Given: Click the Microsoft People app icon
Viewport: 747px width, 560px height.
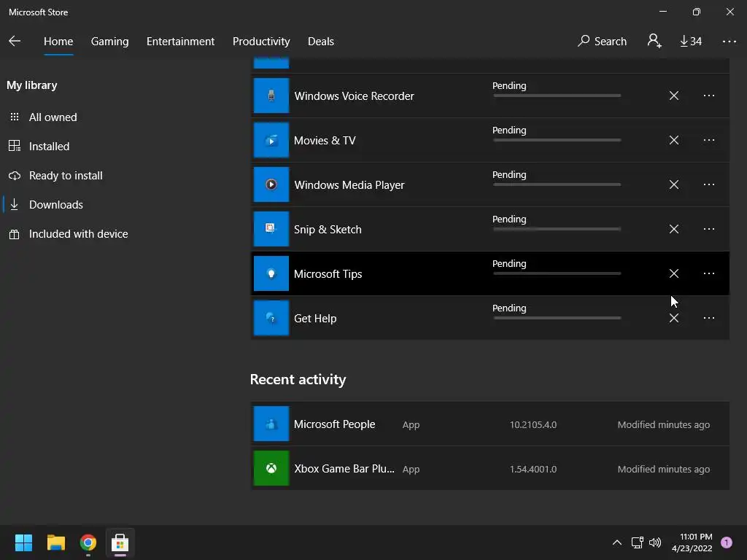Looking at the screenshot, I should coord(271,424).
